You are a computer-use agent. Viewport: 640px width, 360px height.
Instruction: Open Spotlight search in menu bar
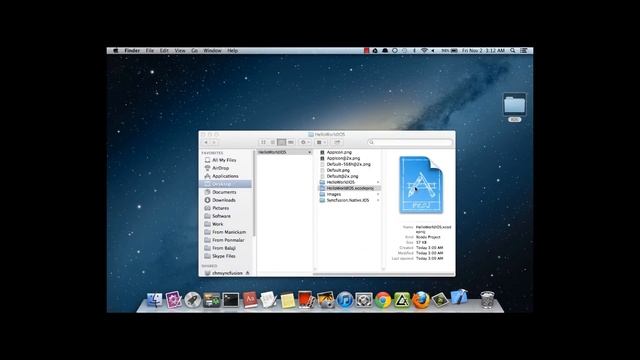[x=513, y=51]
